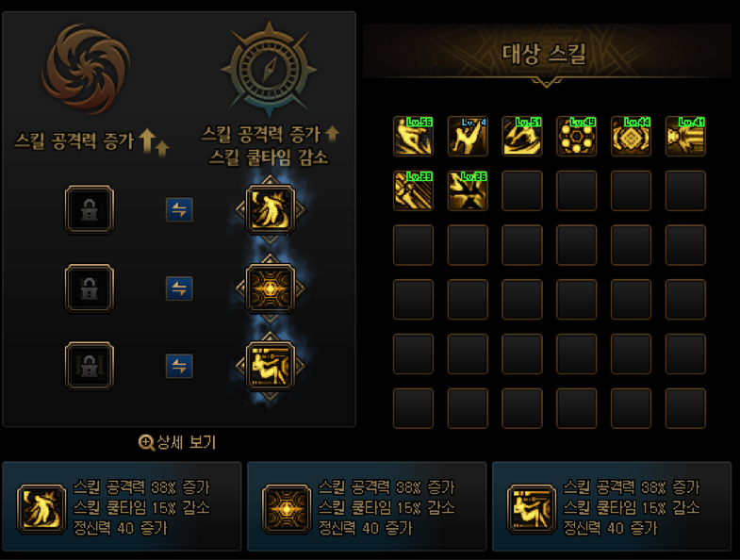Select the Lv.56 skill icon

coord(413,137)
